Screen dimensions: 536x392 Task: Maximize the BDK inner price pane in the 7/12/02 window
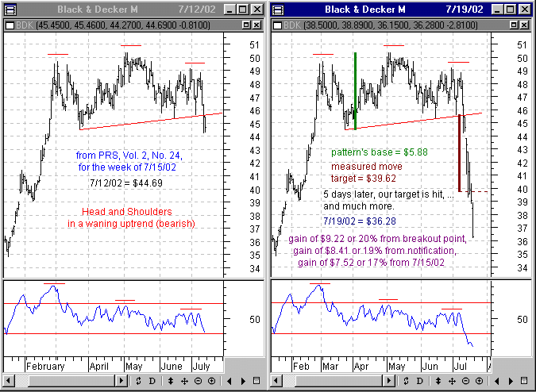(246, 25)
